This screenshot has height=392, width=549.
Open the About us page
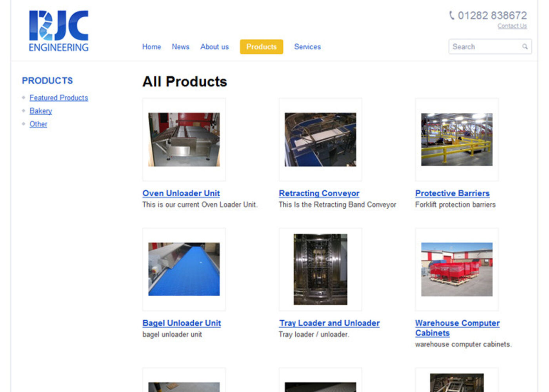(x=215, y=47)
